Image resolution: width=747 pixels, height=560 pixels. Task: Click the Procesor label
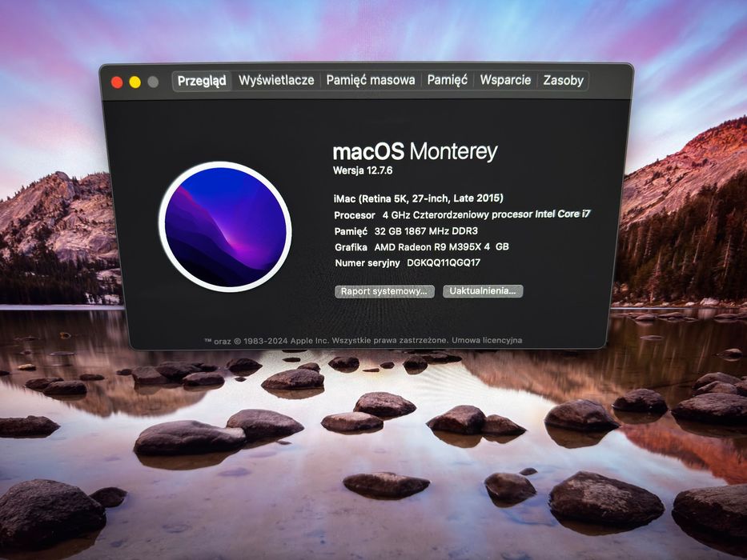point(355,215)
